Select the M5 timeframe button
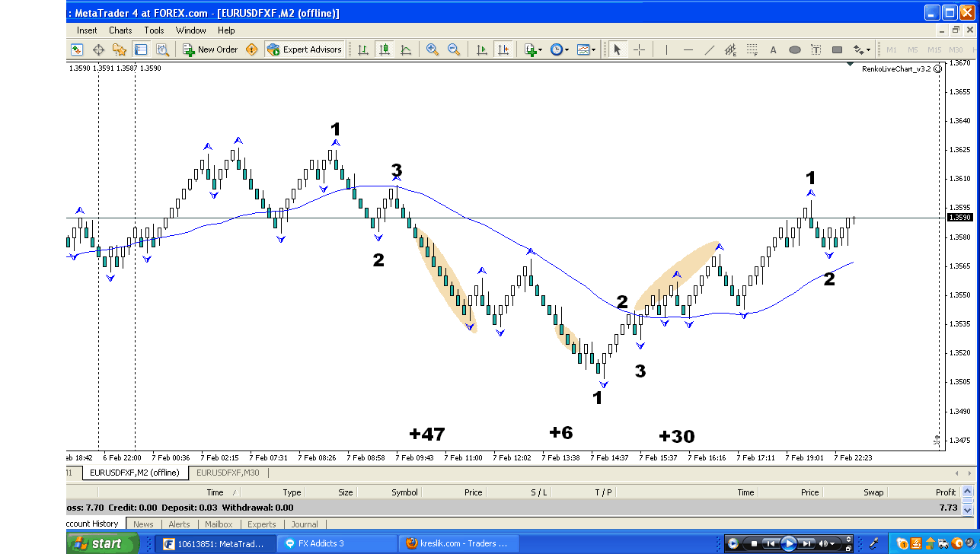Viewport: 980px width, 554px height. 913,49
